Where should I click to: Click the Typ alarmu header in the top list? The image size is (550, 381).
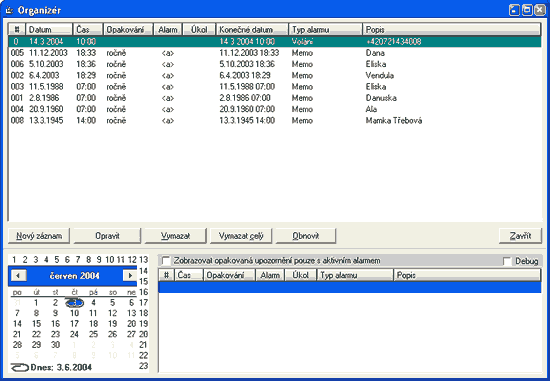pyautogui.click(x=326, y=29)
